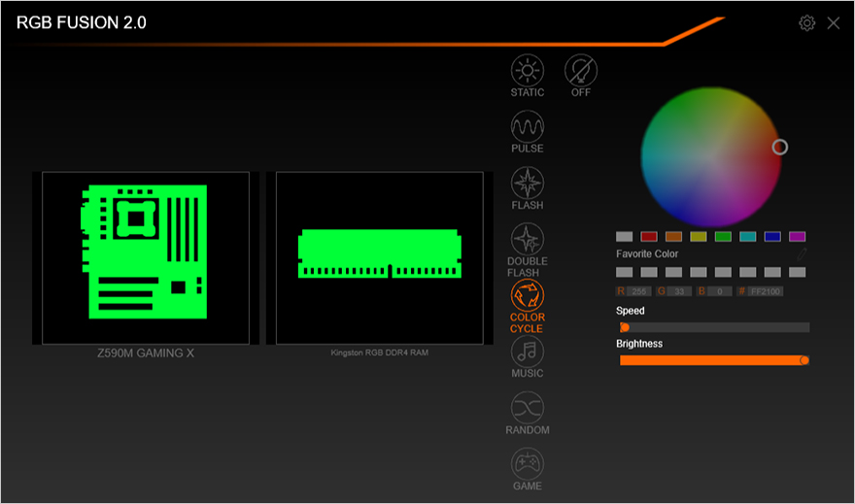Image resolution: width=855 pixels, height=504 pixels.
Task: Pick the red preset color swatch
Action: pyautogui.click(x=649, y=237)
